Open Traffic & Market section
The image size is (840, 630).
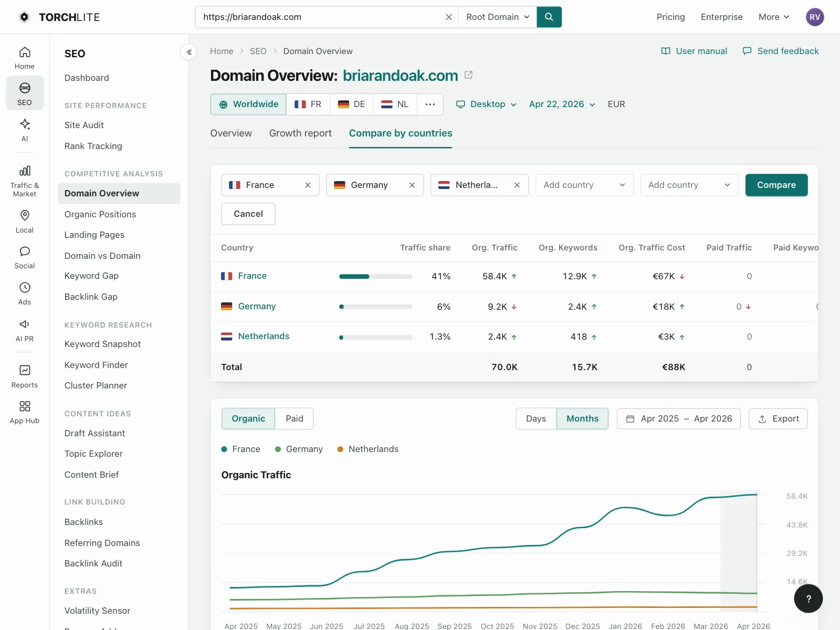tap(25, 181)
